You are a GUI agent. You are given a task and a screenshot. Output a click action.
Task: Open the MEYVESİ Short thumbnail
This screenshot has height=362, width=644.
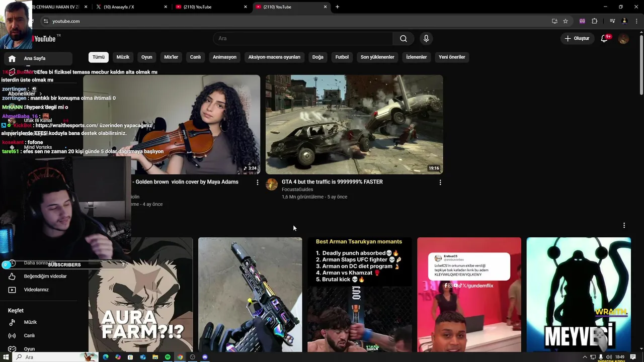click(x=579, y=295)
